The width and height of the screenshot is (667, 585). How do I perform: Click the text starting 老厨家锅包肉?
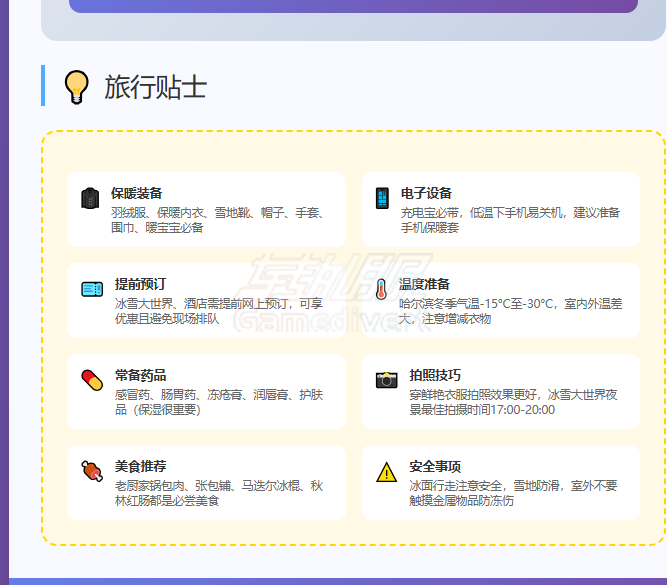(219, 493)
